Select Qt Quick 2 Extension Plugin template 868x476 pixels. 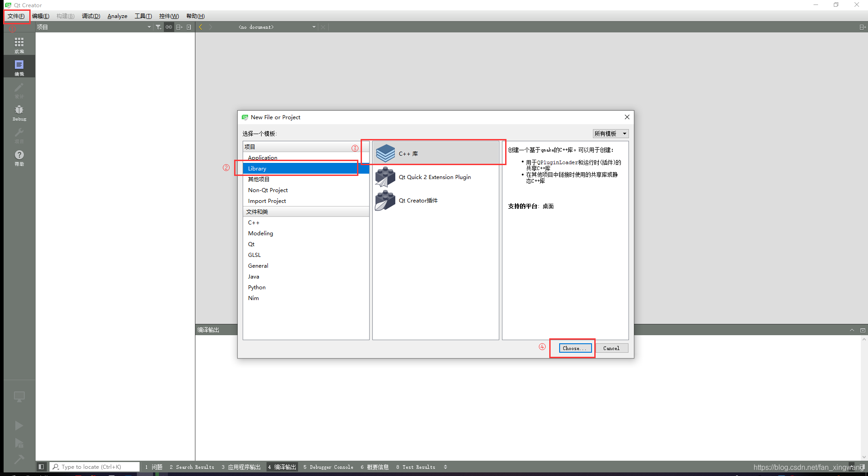point(435,177)
